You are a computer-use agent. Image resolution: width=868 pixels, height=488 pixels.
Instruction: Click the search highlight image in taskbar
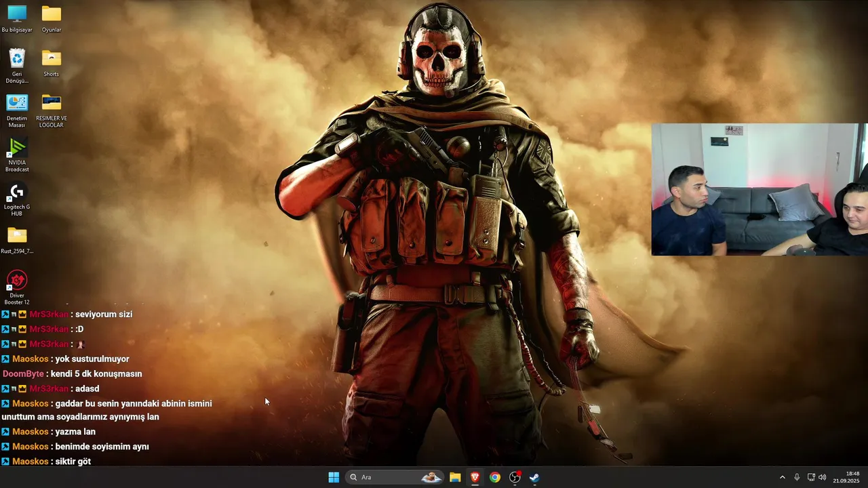coord(431,477)
